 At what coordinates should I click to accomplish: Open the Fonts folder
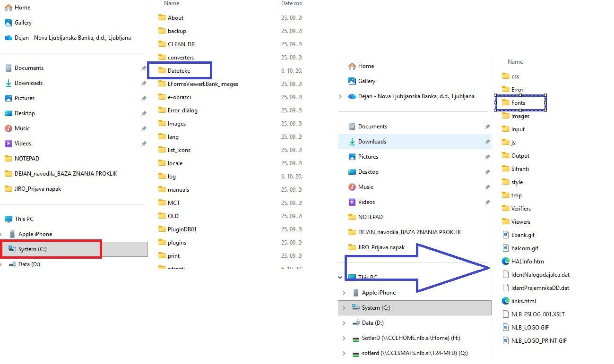coord(518,103)
